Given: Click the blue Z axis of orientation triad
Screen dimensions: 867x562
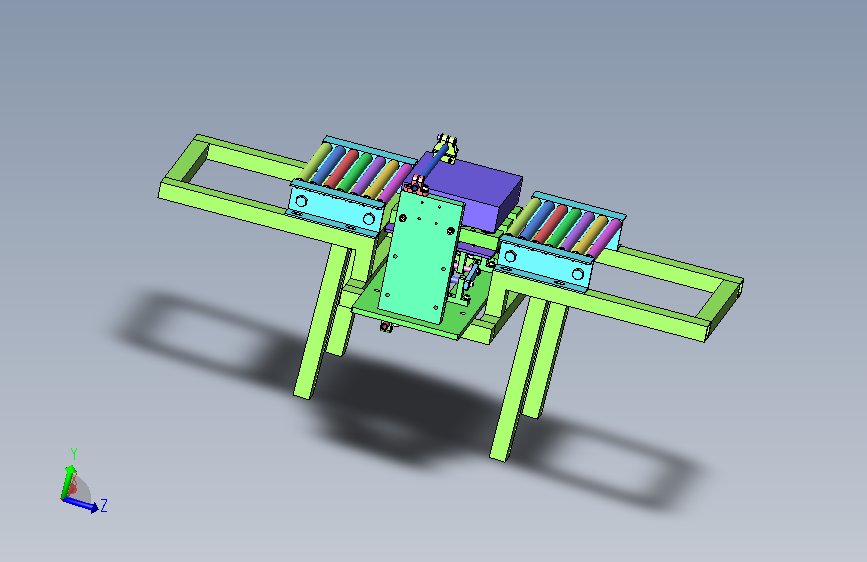Looking at the screenshot, I should (80, 503).
